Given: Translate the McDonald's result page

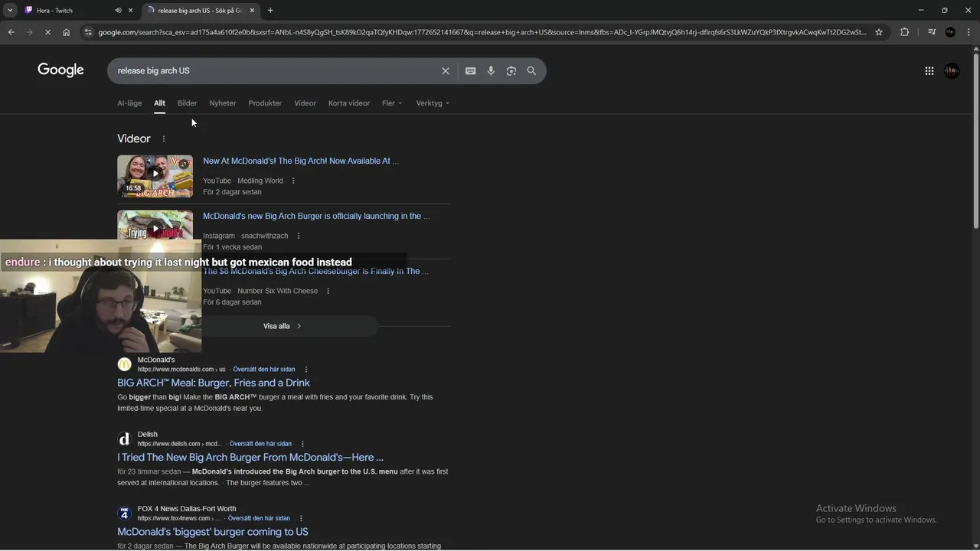Looking at the screenshot, I should coord(264,370).
